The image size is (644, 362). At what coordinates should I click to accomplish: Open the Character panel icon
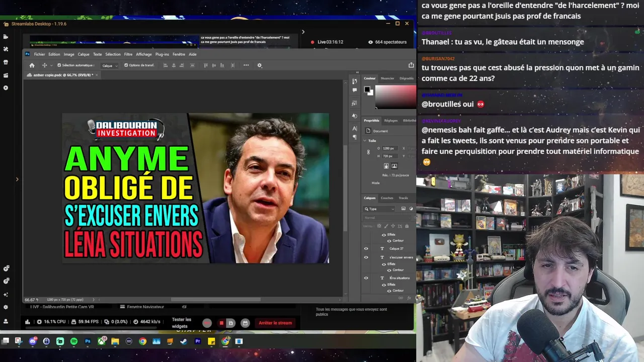355,129
